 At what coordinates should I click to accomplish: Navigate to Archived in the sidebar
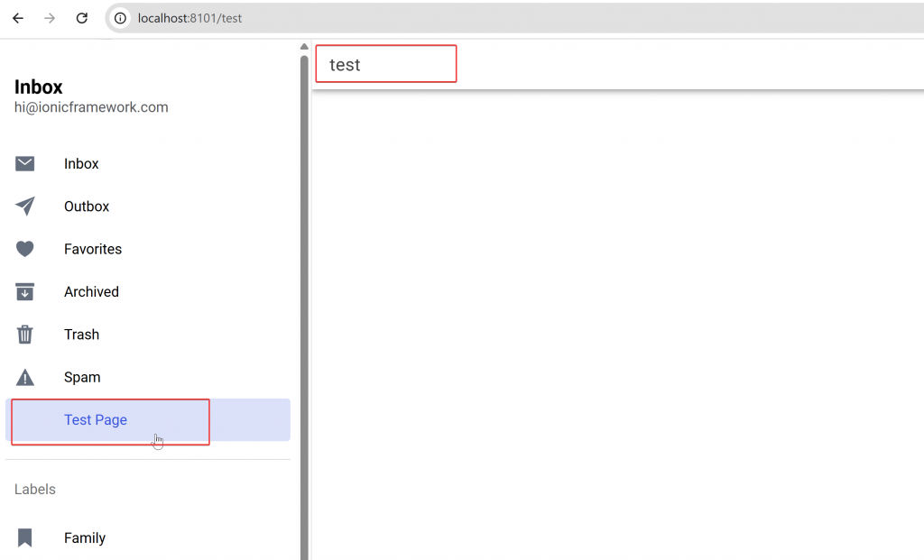pyautogui.click(x=91, y=292)
